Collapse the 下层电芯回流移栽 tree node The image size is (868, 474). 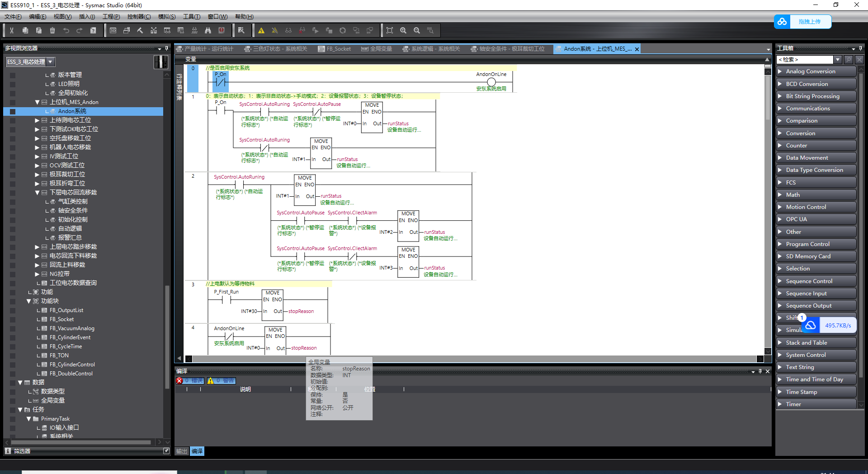click(x=37, y=193)
